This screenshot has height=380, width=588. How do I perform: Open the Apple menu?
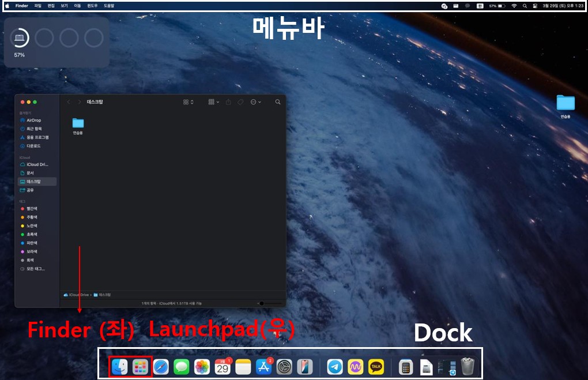(x=7, y=6)
